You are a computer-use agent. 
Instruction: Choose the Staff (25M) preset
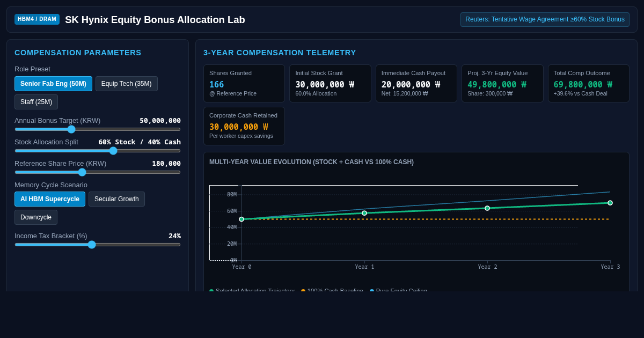coord(36,102)
